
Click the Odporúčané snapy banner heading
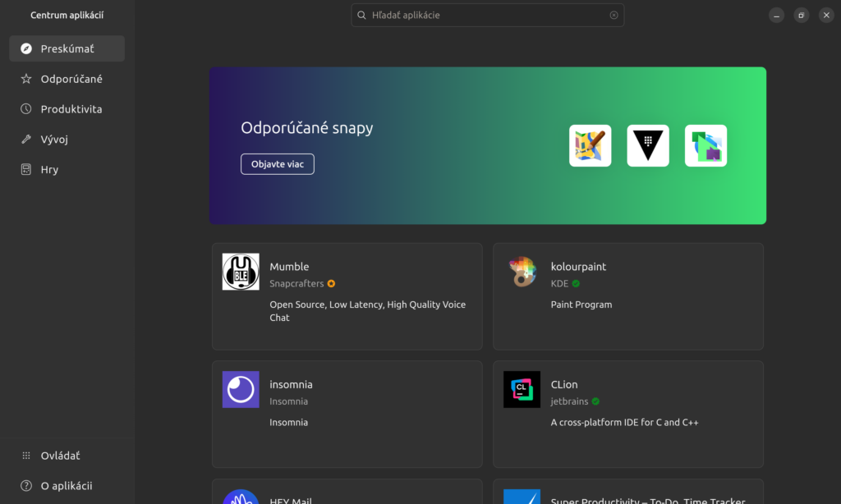pyautogui.click(x=307, y=127)
